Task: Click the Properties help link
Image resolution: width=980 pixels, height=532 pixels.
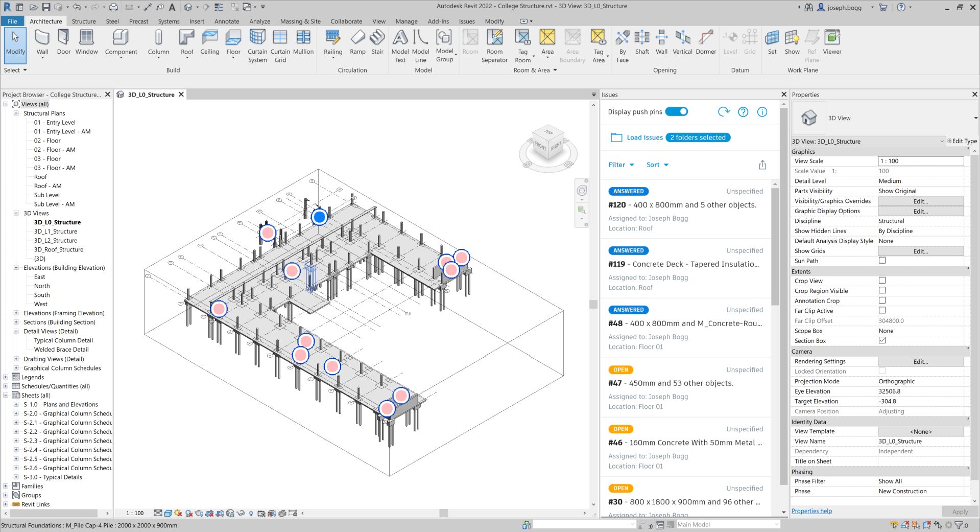Action: coord(811,511)
